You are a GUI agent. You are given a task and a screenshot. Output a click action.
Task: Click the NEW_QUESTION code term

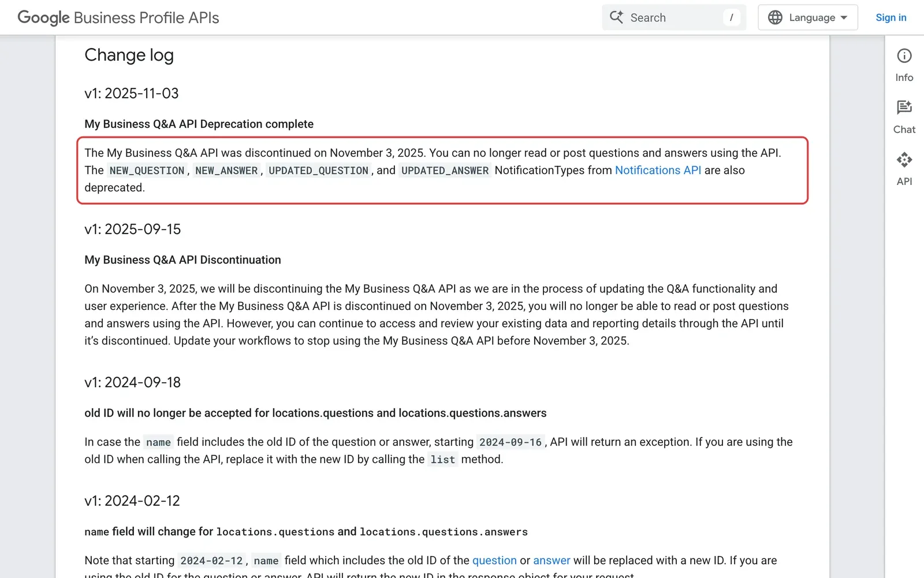[147, 171]
